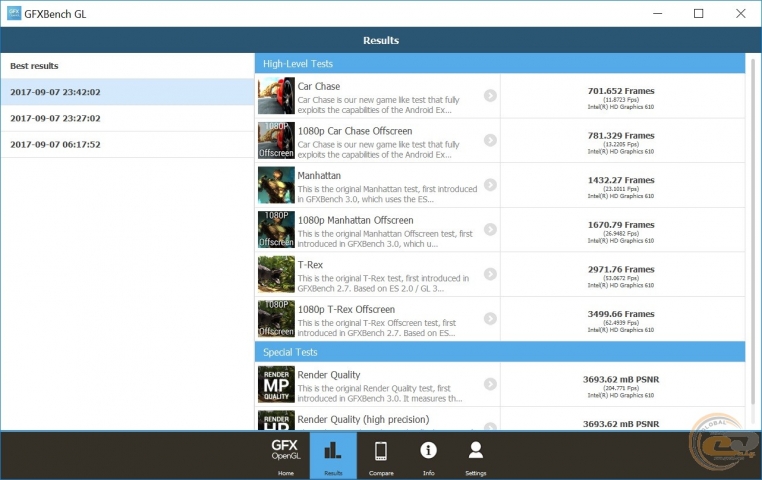This screenshot has height=480, width=762.
Task: Select result 2017-09-07 06:17:52
Action: tap(127, 144)
